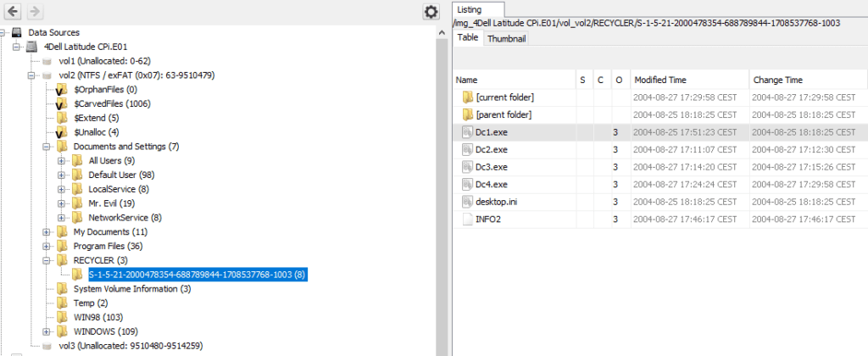
Task: Click the desktop.ini file icon
Action: click(x=468, y=202)
